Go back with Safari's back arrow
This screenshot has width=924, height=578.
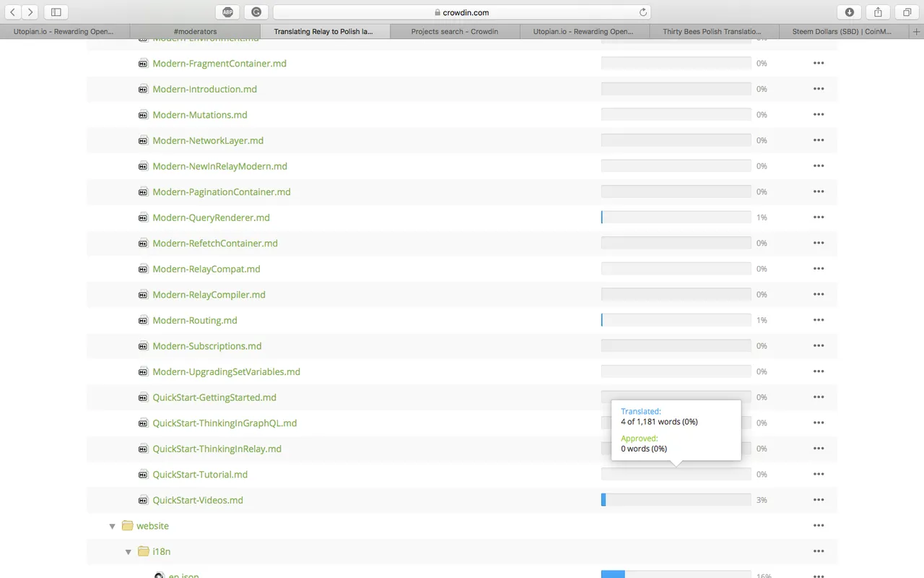click(13, 12)
